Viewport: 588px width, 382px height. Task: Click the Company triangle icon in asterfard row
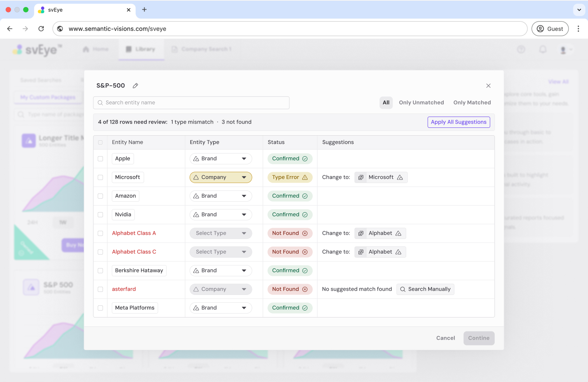point(196,289)
